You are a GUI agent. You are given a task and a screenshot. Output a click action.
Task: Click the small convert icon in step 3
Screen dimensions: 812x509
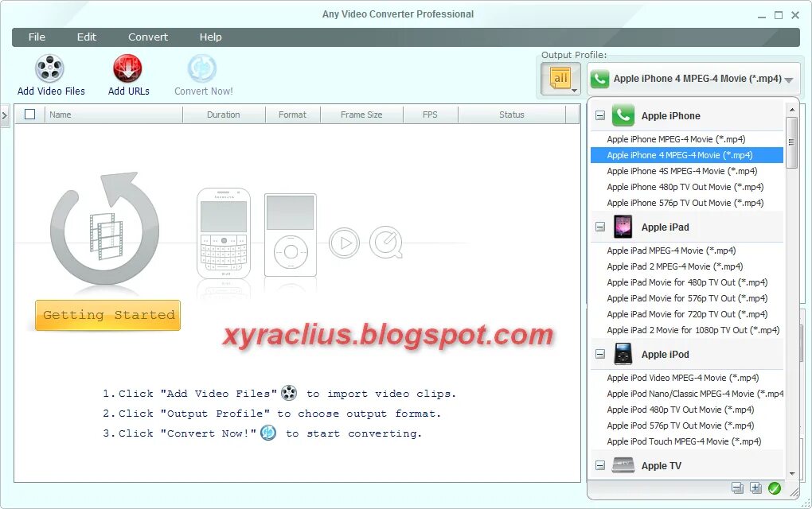coord(268,433)
